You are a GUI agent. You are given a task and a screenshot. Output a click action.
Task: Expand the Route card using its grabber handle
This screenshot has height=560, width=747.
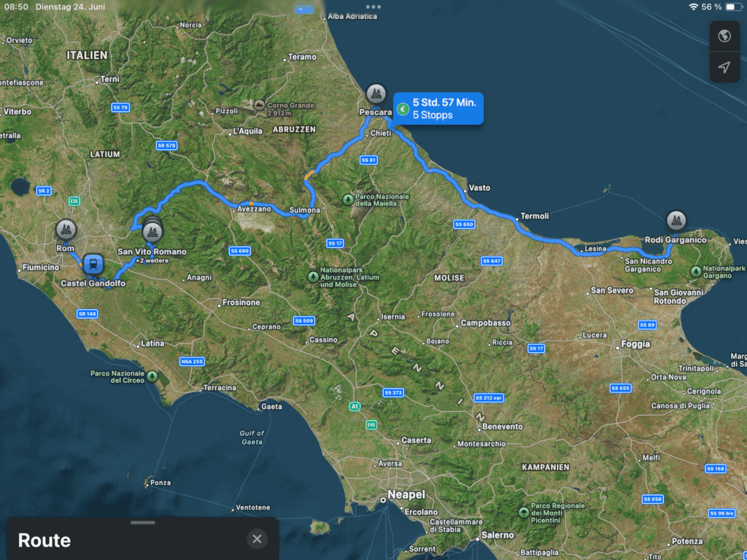(143, 523)
